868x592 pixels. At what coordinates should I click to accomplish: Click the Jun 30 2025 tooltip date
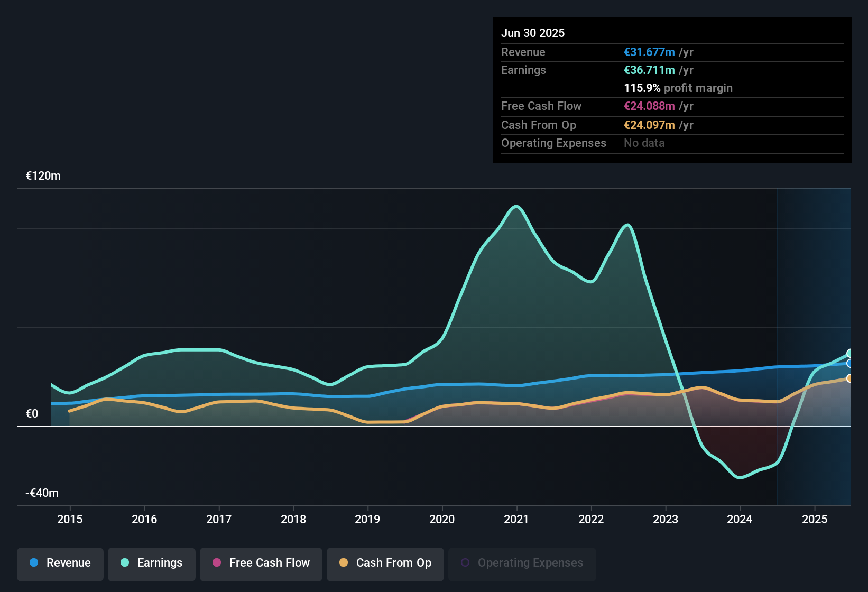click(x=533, y=33)
